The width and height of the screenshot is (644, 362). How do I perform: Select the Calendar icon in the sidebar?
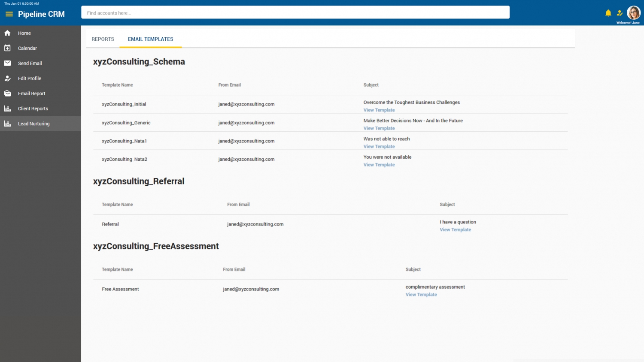pos(7,48)
